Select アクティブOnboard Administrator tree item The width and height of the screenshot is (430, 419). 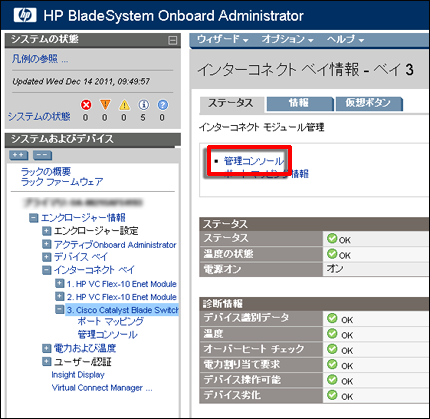[x=115, y=245]
